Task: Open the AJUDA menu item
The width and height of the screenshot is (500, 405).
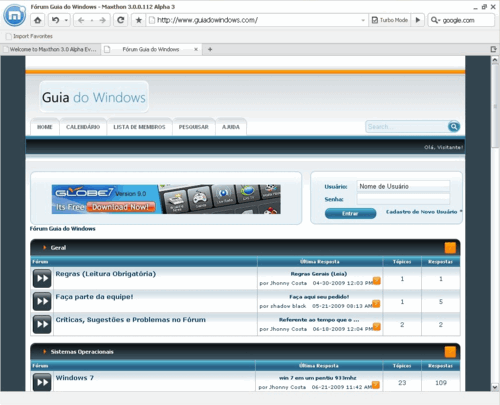Action: click(x=231, y=127)
